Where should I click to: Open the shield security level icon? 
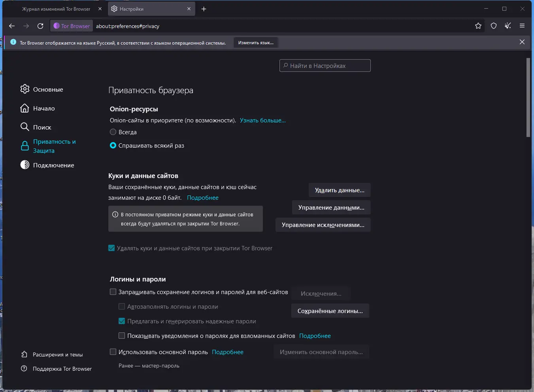[494, 26]
